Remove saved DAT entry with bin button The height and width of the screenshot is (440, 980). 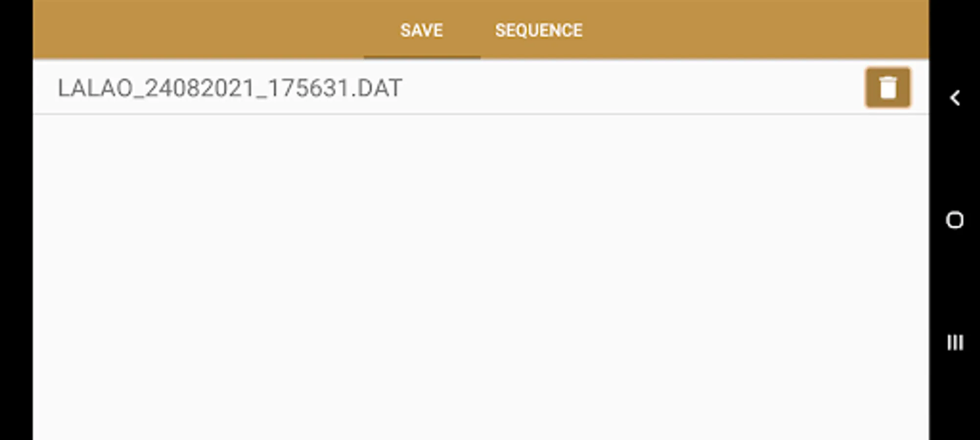click(887, 88)
